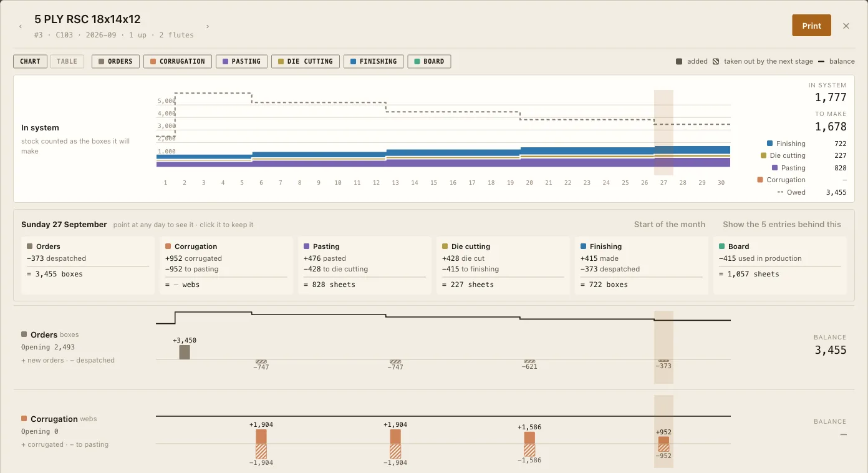Toggle the FINISHING series filter

(374, 62)
